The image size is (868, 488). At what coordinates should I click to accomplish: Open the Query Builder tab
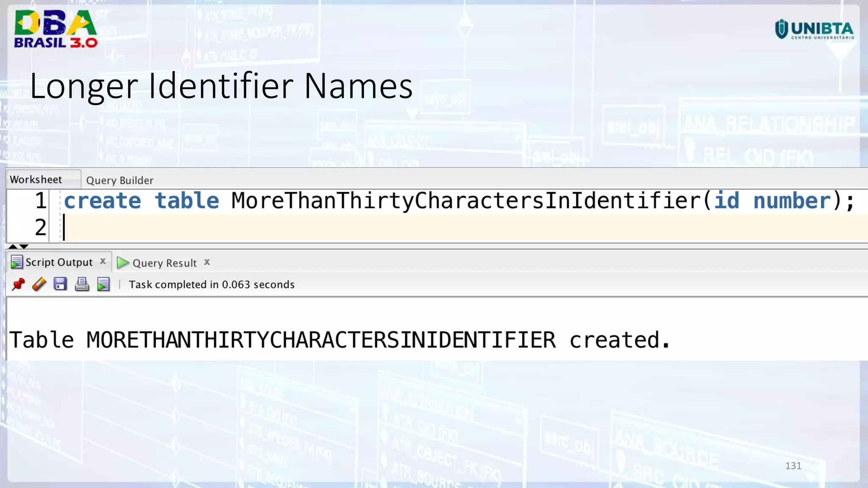(x=120, y=180)
